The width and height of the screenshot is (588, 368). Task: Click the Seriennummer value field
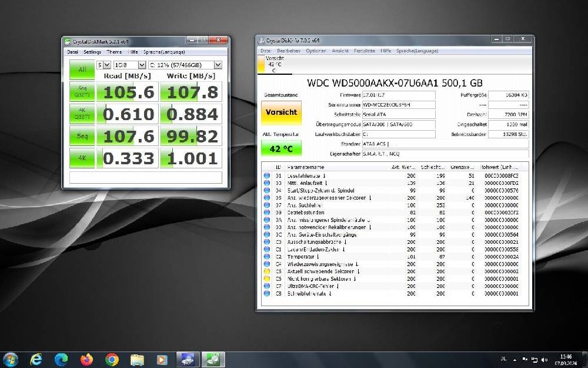(x=399, y=105)
